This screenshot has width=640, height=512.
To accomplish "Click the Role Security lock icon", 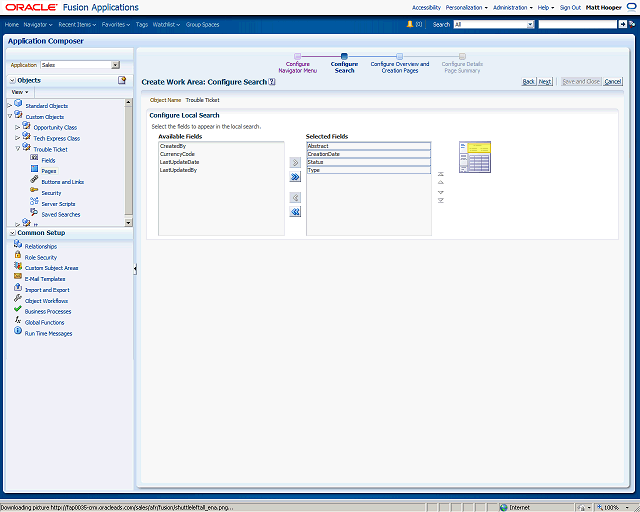I will point(18,255).
